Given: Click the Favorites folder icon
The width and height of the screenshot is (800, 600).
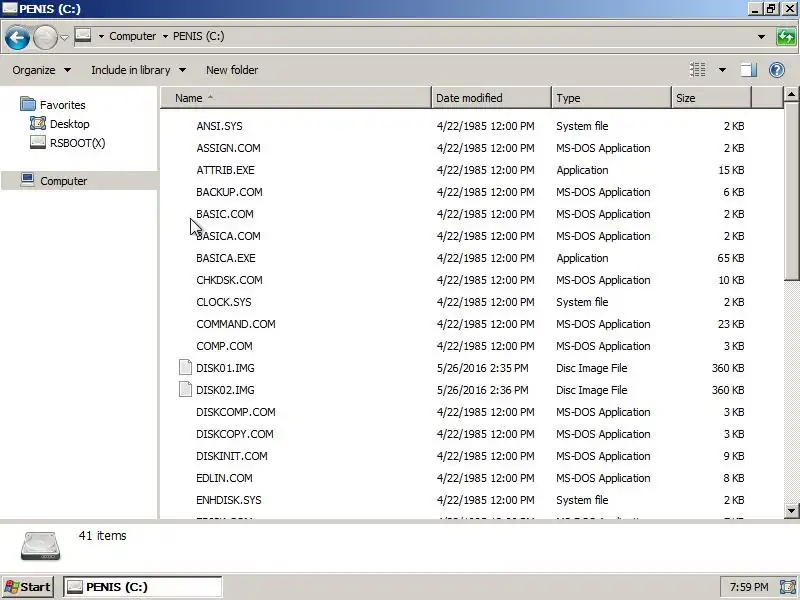Looking at the screenshot, I should tap(28, 104).
